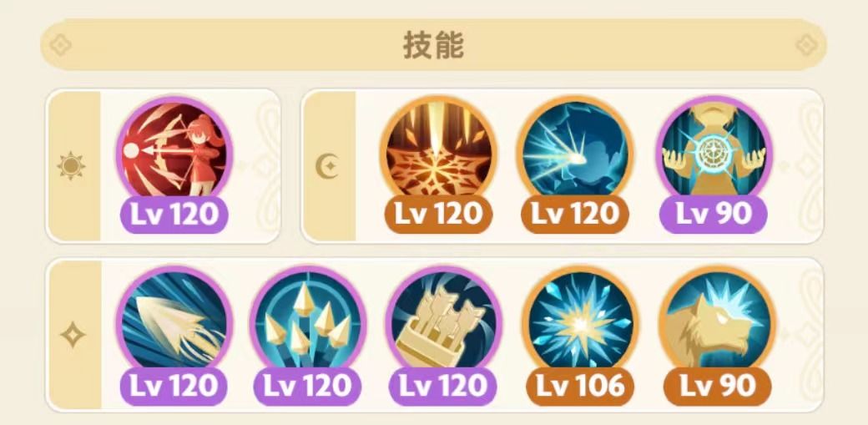
Task: Select the red archer skill icon
Action: coord(174,154)
